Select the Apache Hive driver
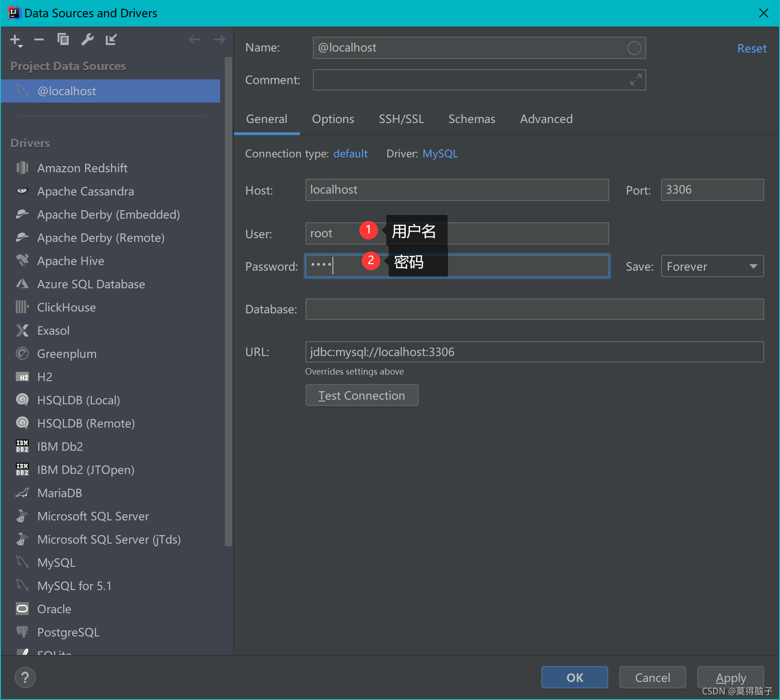The height and width of the screenshot is (700, 780). [110, 261]
